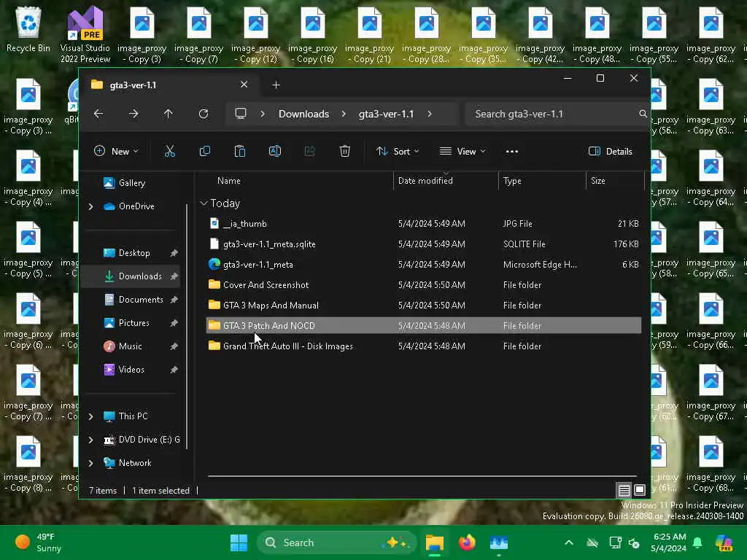Screen dimensions: 747x560
Task: Expand Network in navigation pane
Action: [91, 463]
